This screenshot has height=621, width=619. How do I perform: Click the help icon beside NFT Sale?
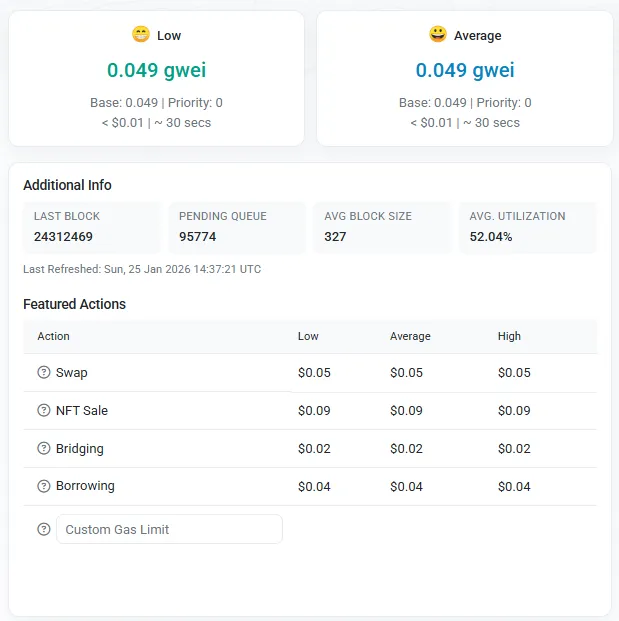pyautogui.click(x=44, y=411)
